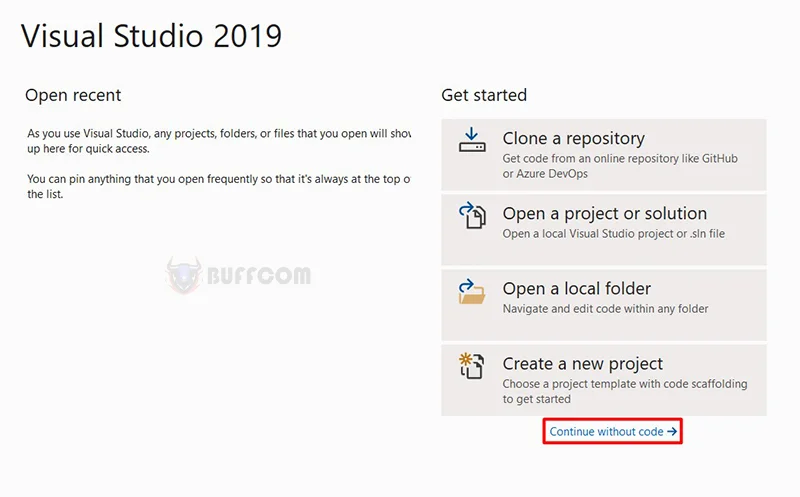Select the Open a local folder heading

pos(577,288)
